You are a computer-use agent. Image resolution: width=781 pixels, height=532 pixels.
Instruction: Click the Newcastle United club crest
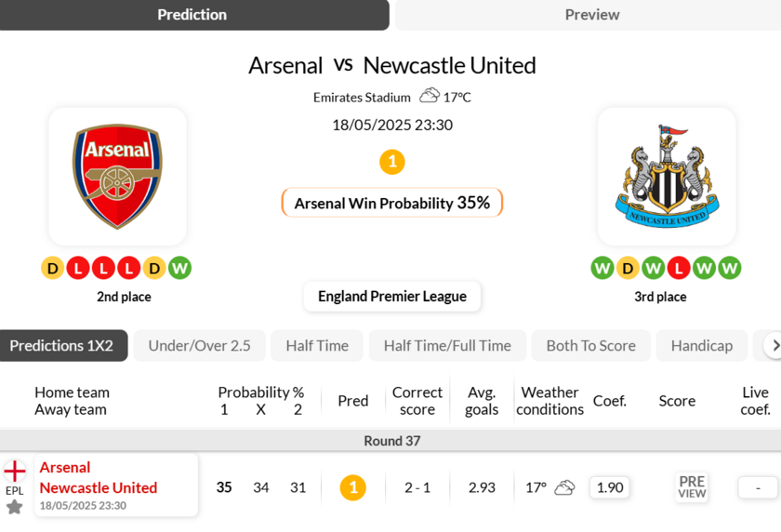coord(667,177)
